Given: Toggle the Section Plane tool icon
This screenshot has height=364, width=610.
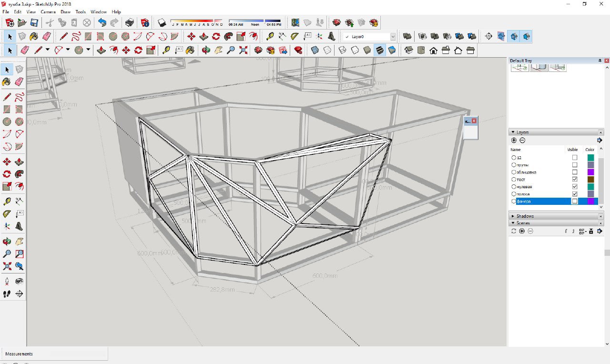Looking at the screenshot, I should tap(488, 36).
